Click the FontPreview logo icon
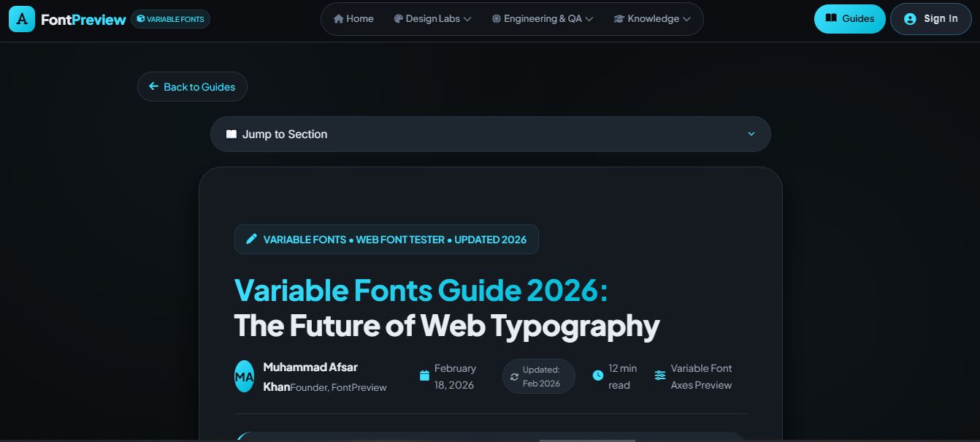The height and width of the screenshot is (442, 980). pos(22,19)
